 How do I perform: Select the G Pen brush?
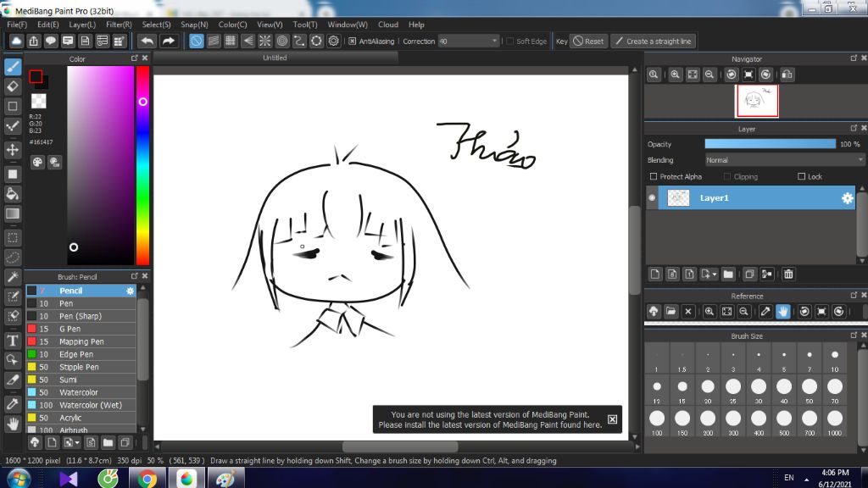(x=81, y=329)
